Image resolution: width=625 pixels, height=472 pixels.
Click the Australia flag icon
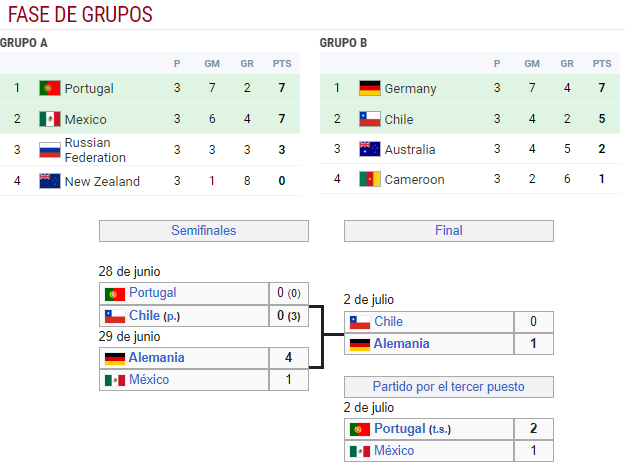pyautogui.click(x=369, y=149)
